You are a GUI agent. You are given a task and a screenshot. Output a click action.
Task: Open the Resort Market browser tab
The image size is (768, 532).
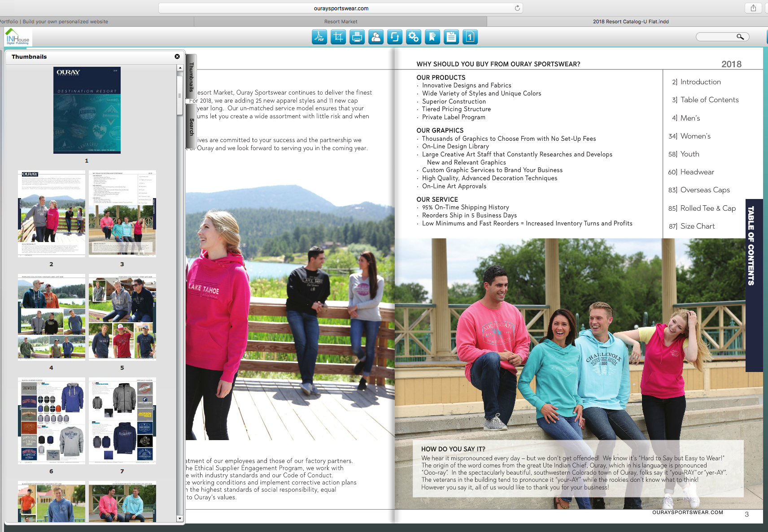pyautogui.click(x=340, y=22)
